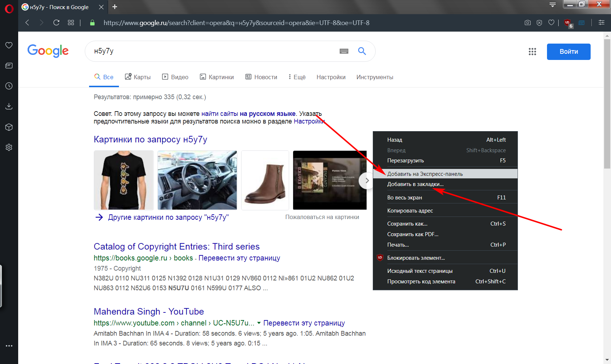Open the Google apps grid

click(x=532, y=52)
